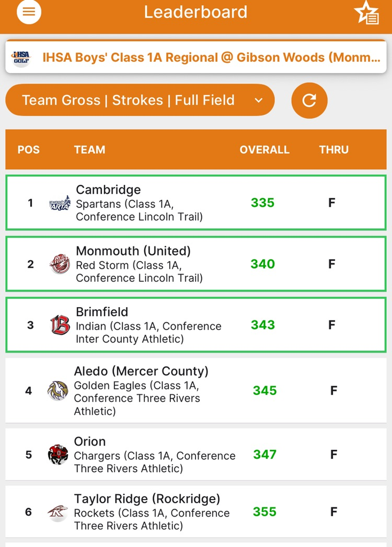Tap the Mercer County Golden Eagles logo

[x=58, y=390]
